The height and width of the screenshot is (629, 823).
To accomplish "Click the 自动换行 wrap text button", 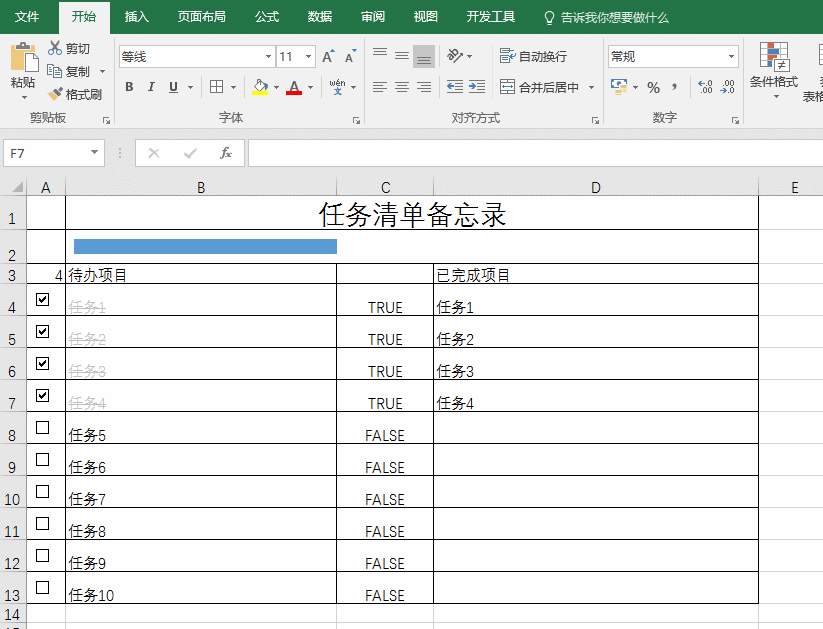I will pos(533,56).
